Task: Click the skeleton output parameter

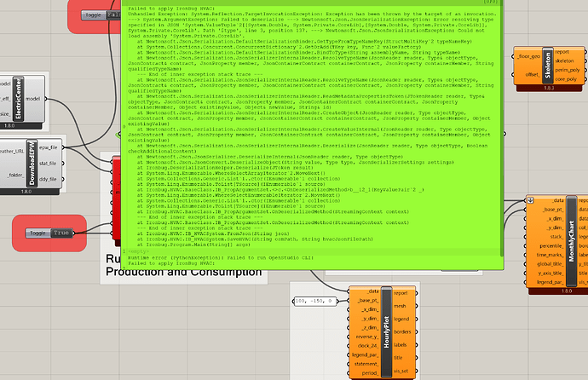Action: [564, 61]
